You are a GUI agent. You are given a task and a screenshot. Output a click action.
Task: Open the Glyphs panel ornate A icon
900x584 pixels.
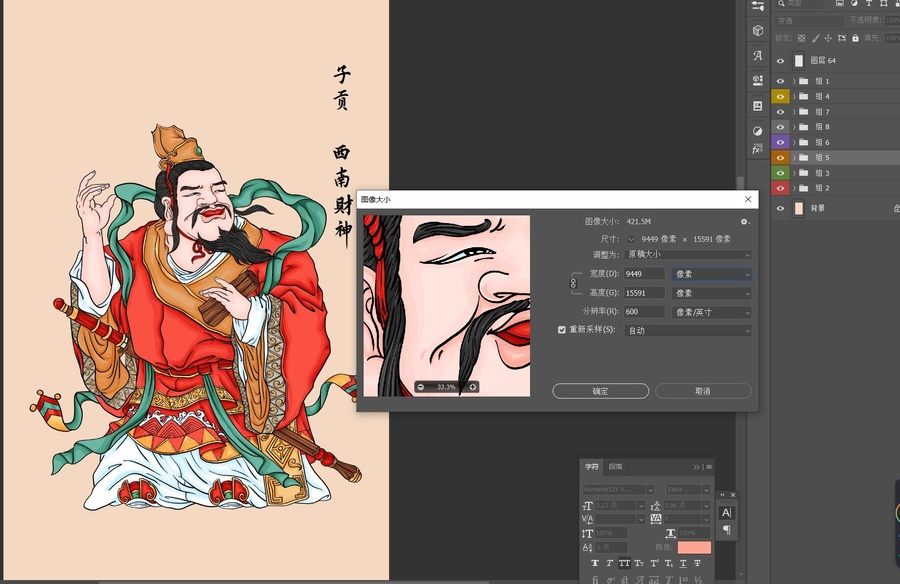click(x=758, y=55)
